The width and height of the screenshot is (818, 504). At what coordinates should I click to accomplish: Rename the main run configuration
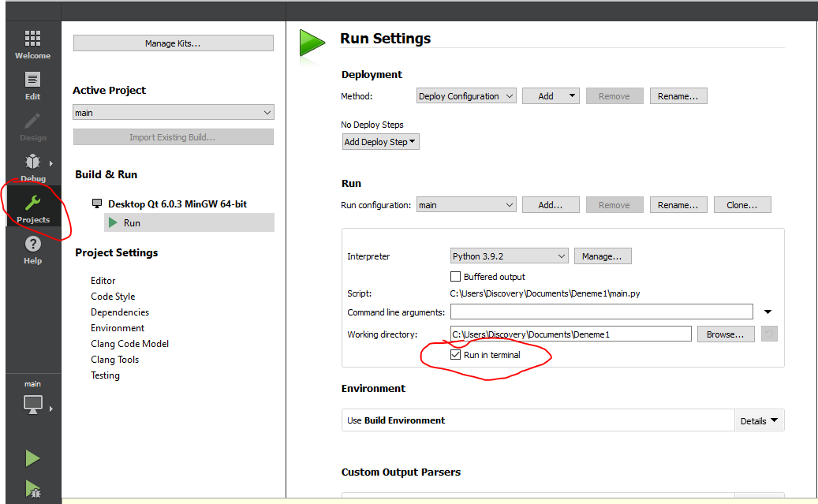click(x=678, y=205)
